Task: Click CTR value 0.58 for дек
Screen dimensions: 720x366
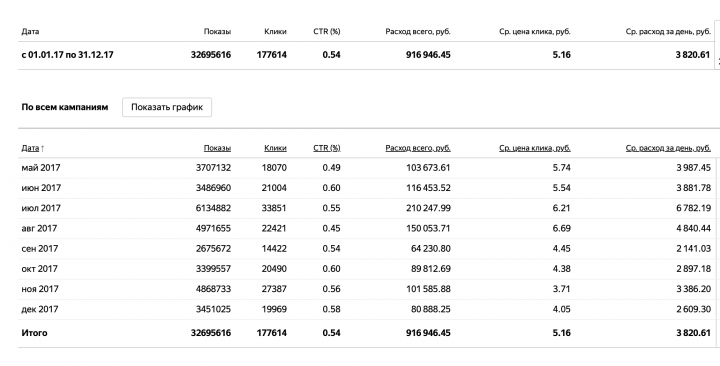Action: tap(331, 309)
